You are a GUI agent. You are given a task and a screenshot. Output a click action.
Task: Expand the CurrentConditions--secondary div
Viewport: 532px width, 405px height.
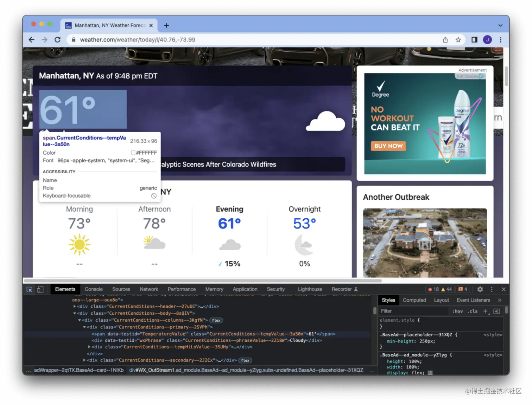pos(84,360)
